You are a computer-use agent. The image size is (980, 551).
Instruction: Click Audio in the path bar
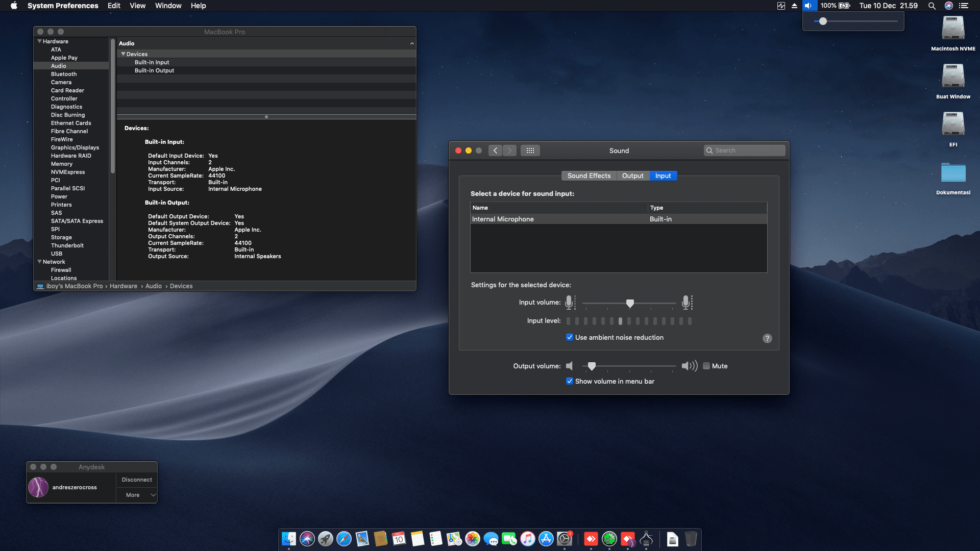click(x=154, y=286)
